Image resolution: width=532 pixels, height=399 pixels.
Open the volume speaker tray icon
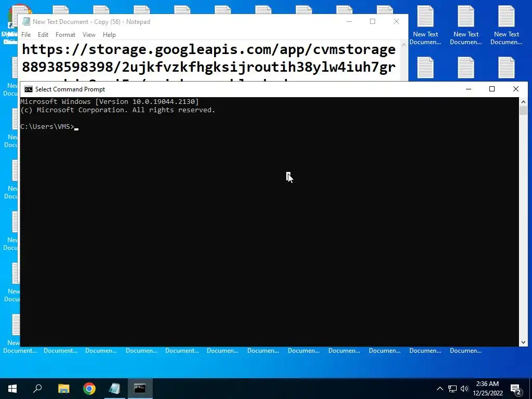pos(464,389)
